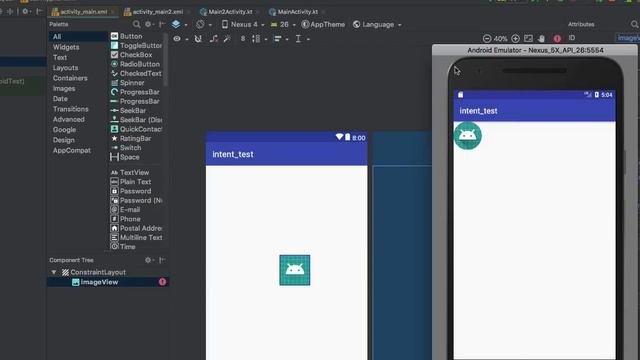The width and height of the screenshot is (640, 360).
Task: Open the Language dropdown
Action: pyautogui.click(x=377, y=24)
